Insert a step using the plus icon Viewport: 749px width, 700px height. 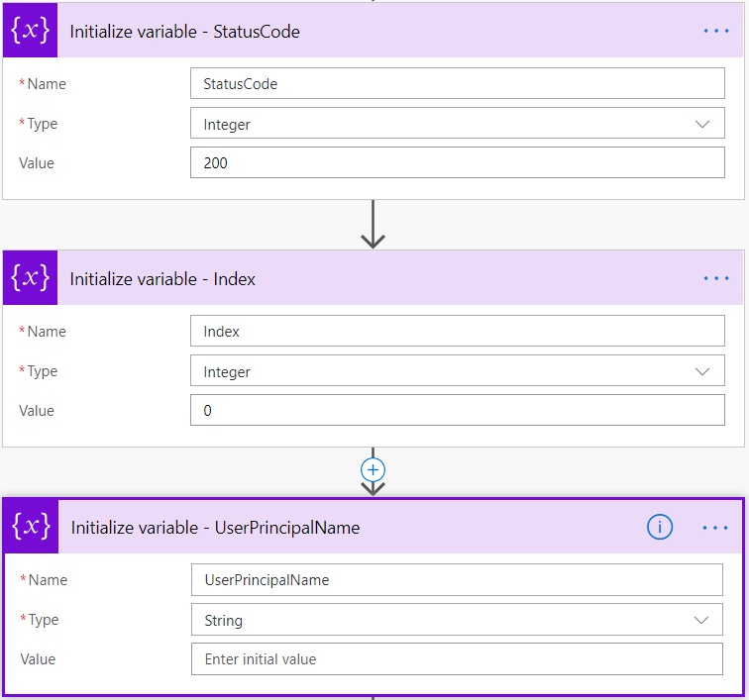click(374, 470)
